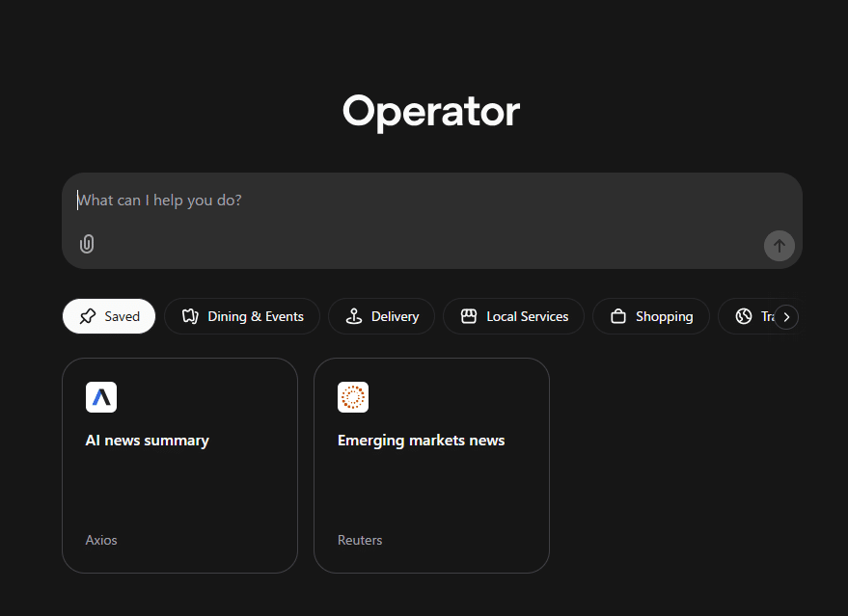Click the Reuters logo icon
The image size is (848, 616).
353,397
